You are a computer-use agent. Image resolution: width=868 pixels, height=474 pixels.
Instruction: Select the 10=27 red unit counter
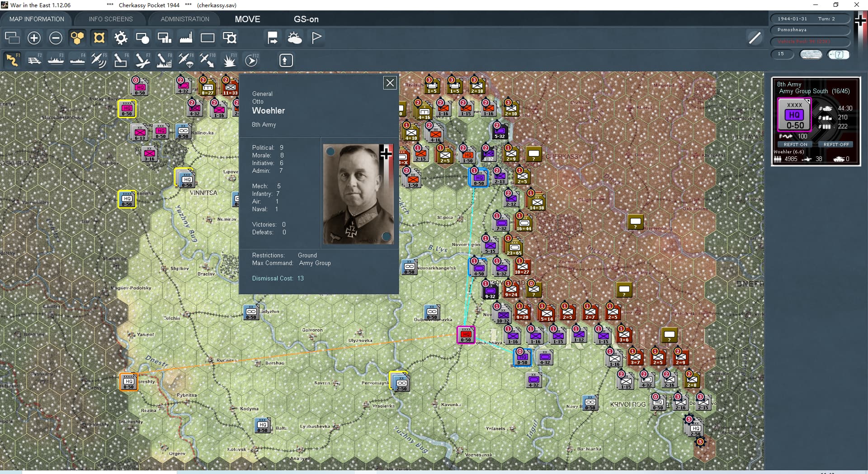click(x=522, y=267)
